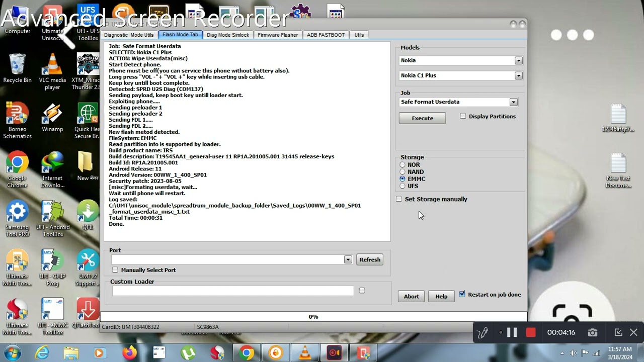This screenshot has height=362, width=644.
Task: Launch Internet Explorer from the taskbar
Action: (42, 353)
